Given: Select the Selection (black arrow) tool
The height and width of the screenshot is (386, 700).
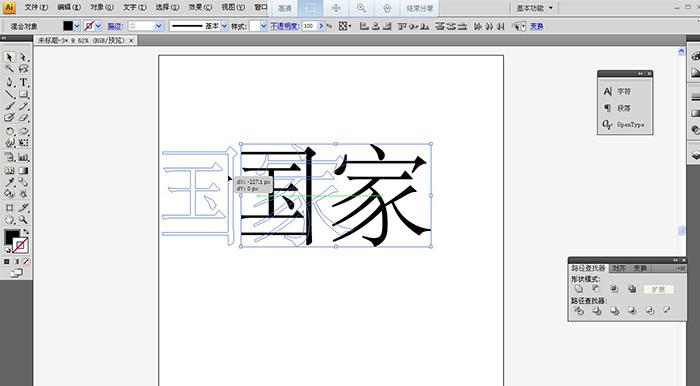Looking at the screenshot, I should coord(9,57).
